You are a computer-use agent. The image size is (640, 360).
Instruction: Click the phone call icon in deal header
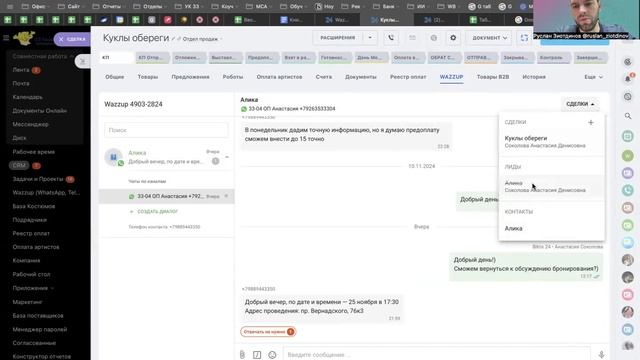pos(391,38)
